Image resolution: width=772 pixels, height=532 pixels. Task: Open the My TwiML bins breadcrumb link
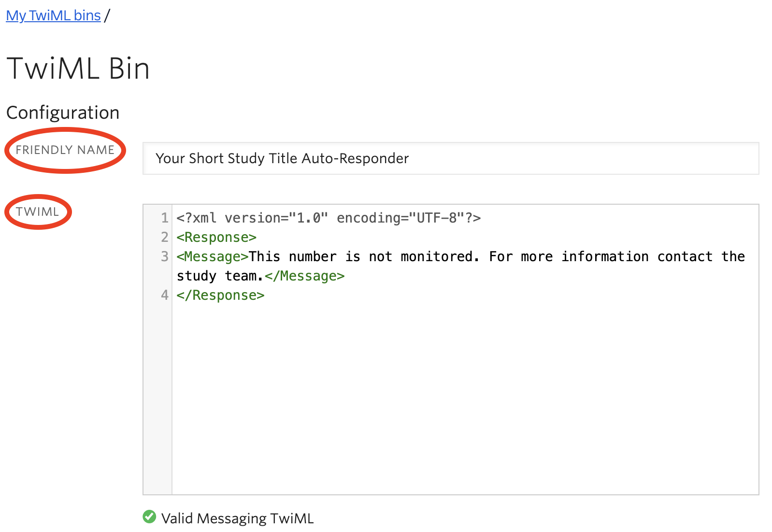point(53,15)
